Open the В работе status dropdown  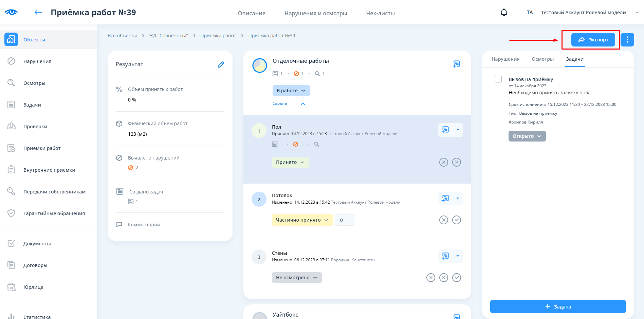click(x=291, y=91)
